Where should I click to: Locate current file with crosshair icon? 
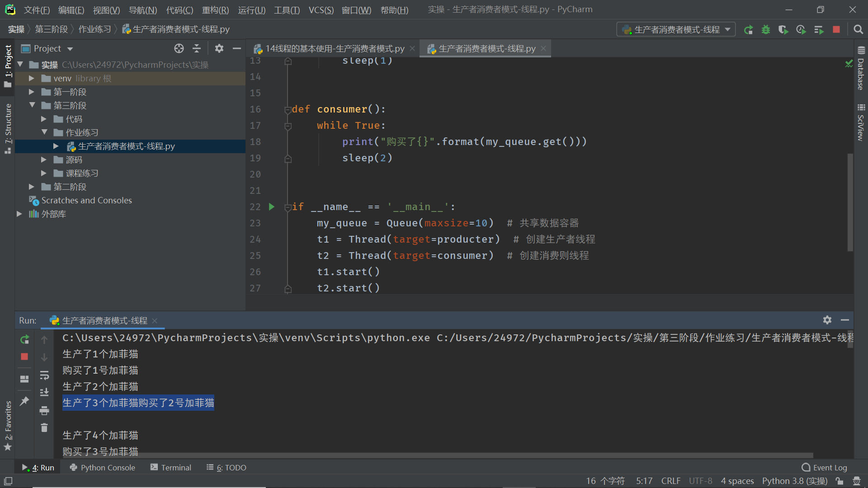point(179,48)
